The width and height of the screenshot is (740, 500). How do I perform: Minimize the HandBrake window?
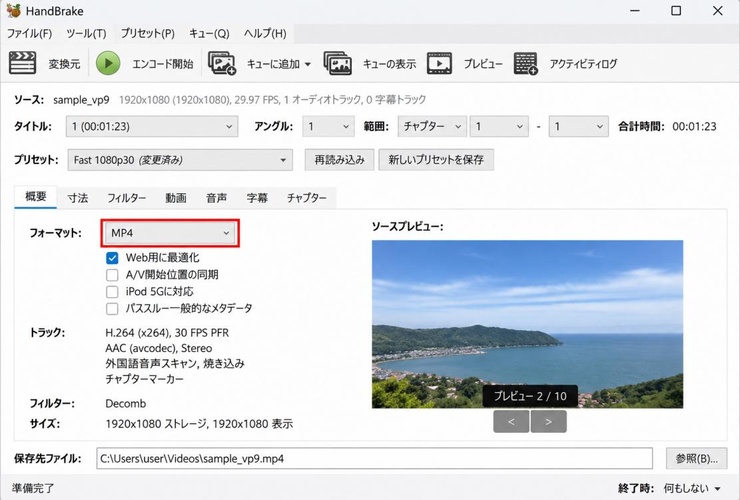coord(635,10)
